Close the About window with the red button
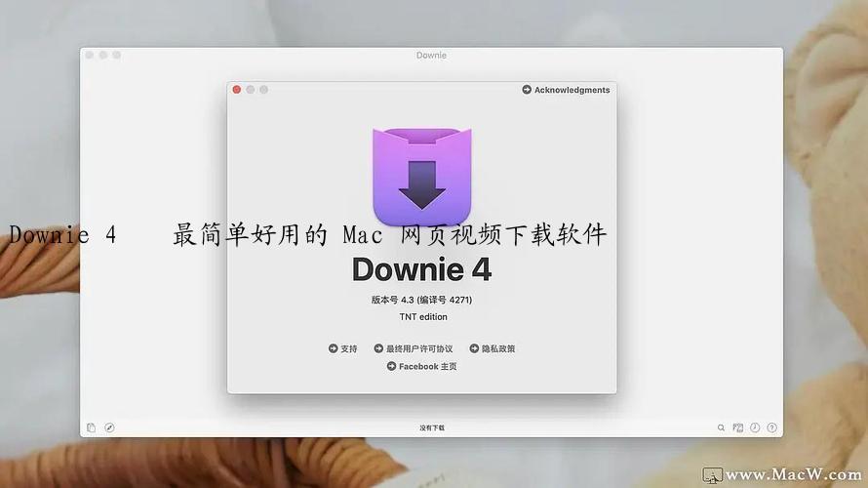This screenshot has width=868, height=488. [x=237, y=90]
